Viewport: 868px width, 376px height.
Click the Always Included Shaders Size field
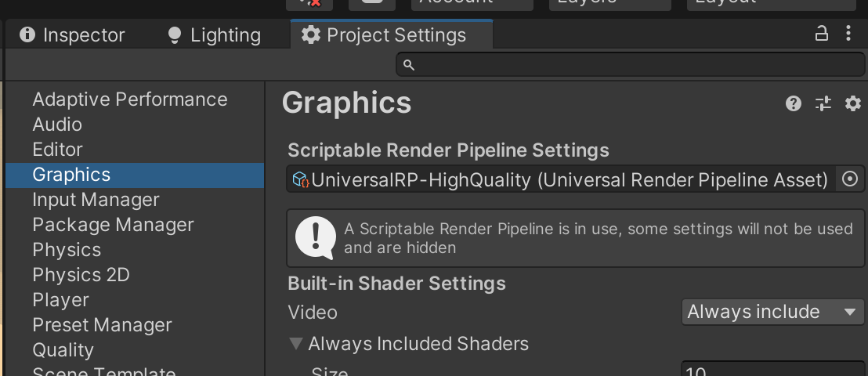tap(772, 371)
